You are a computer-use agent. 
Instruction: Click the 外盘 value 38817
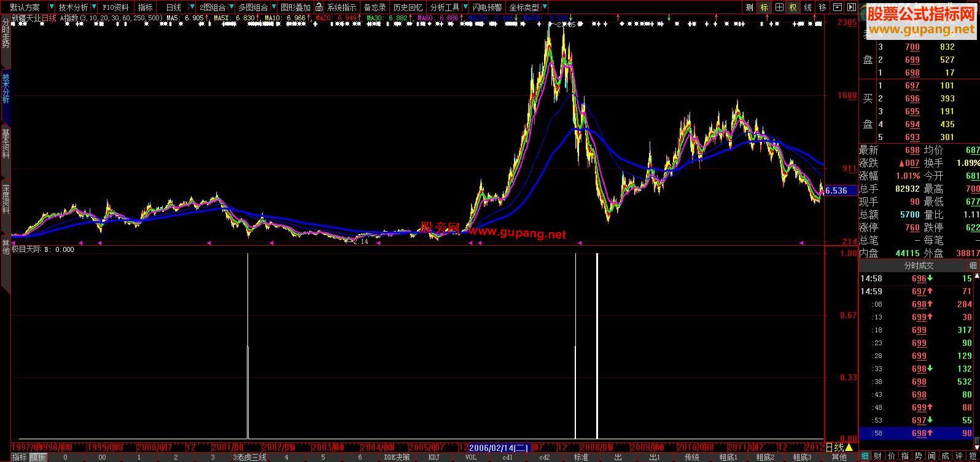(967, 253)
